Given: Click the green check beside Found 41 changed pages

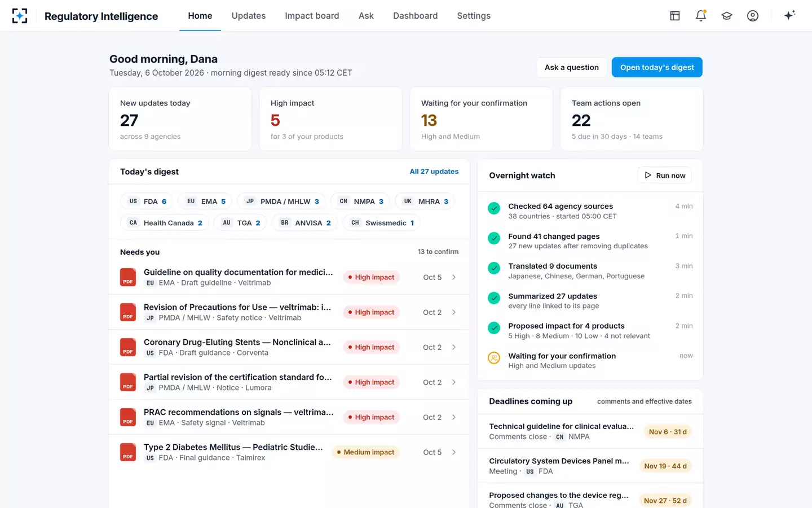Looking at the screenshot, I should click(494, 238).
